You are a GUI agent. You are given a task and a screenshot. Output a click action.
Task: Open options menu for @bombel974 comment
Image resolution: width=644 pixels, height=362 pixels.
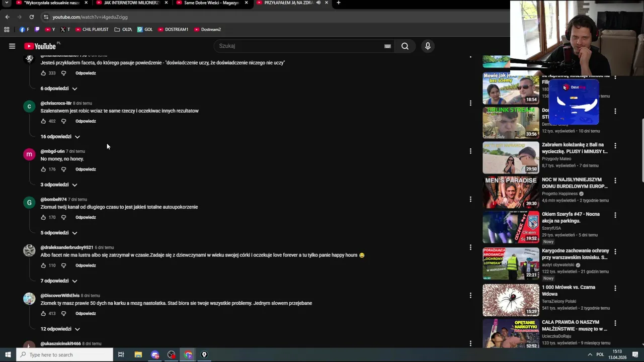[x=470, y=199]
